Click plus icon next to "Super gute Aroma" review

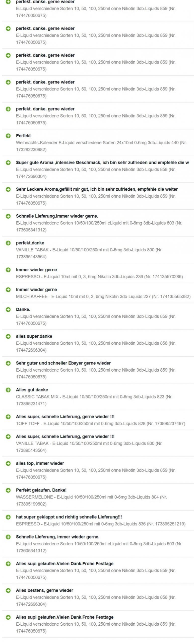click(8, 163)
